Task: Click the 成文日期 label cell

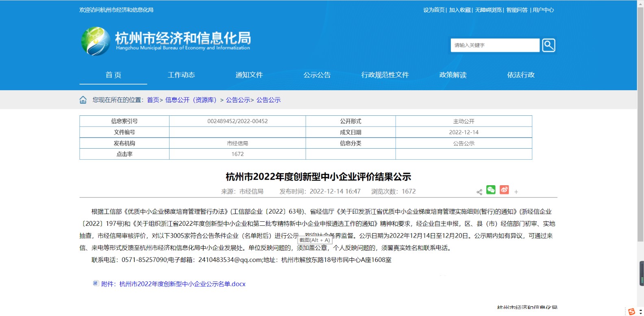Action: [350, 132]
